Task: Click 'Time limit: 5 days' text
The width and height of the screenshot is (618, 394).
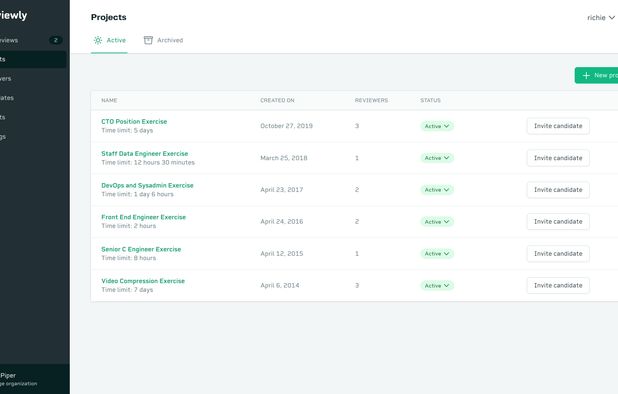Action: click(x=127, y=130)
